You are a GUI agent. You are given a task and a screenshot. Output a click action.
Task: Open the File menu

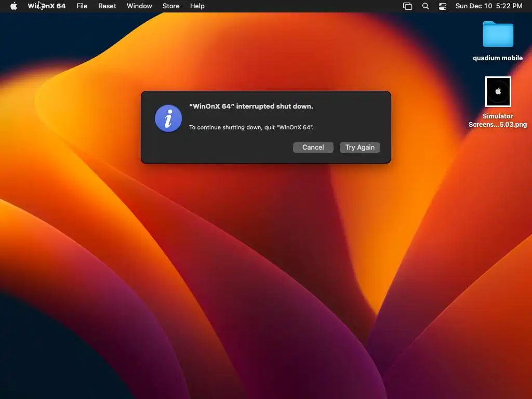pos(82,6)
